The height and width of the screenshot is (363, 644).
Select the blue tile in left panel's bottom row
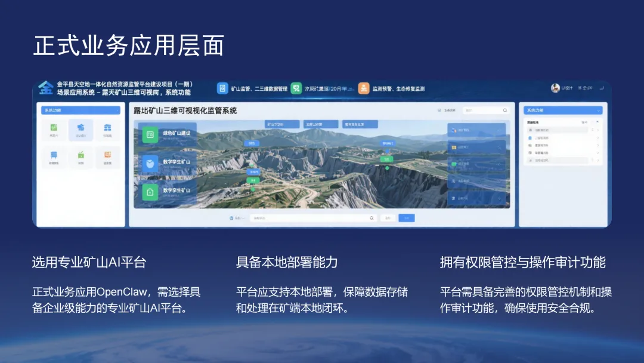54,157
